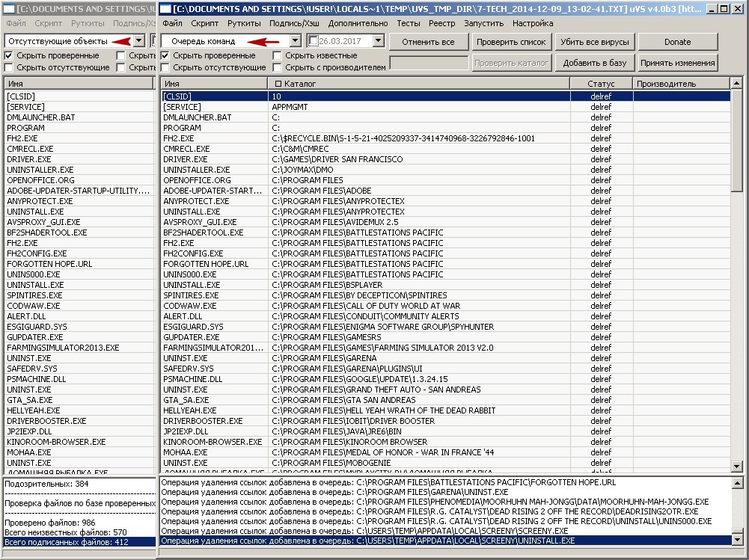Sort by the Каталог column header
749x560 pixels.
point(419,84)
